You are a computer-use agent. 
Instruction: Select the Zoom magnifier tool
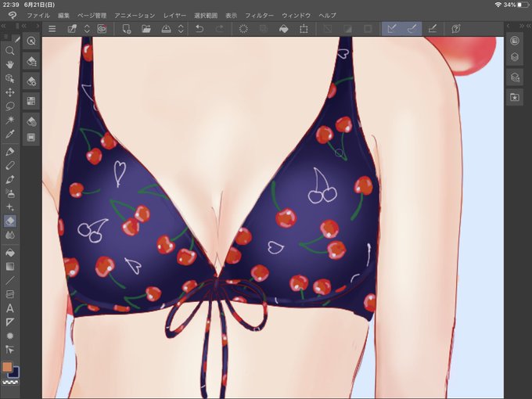click(10, 51)
